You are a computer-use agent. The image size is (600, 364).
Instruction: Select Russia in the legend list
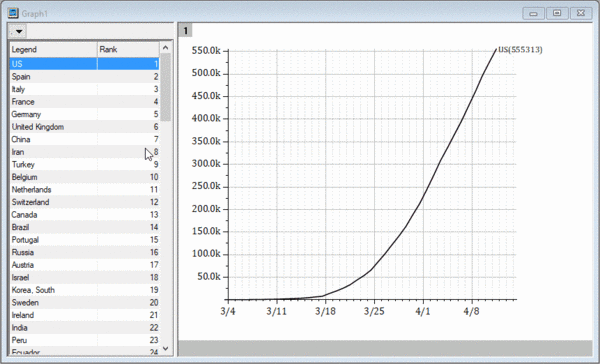point(85,252)
